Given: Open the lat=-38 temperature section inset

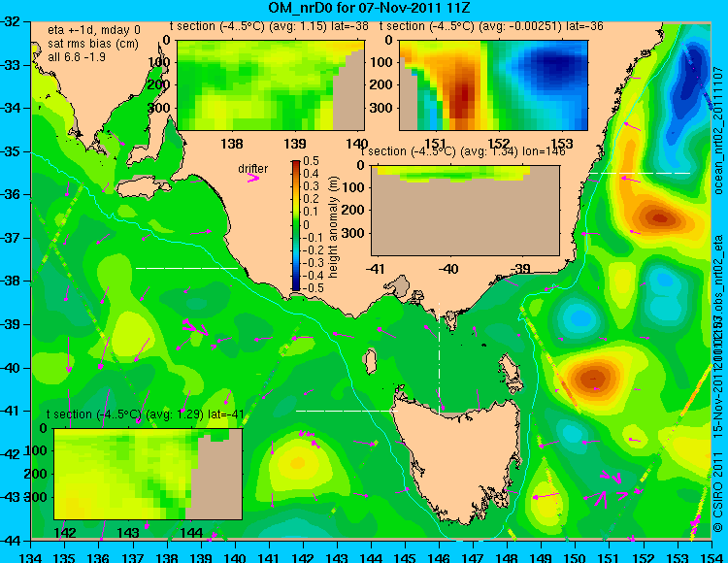Looking at the screenshot, I should tap(271, 85).
